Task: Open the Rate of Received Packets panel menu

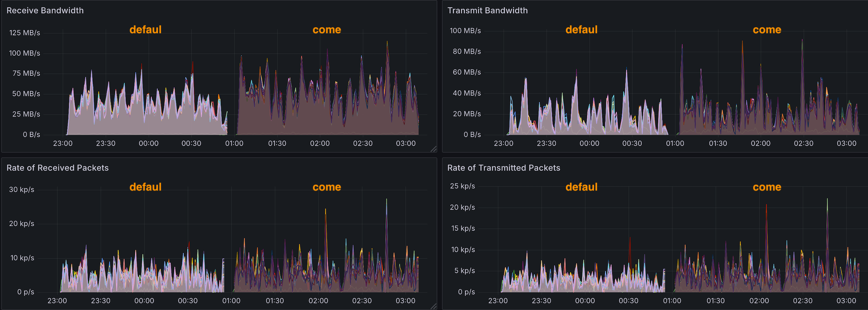Action: [57, 168]
